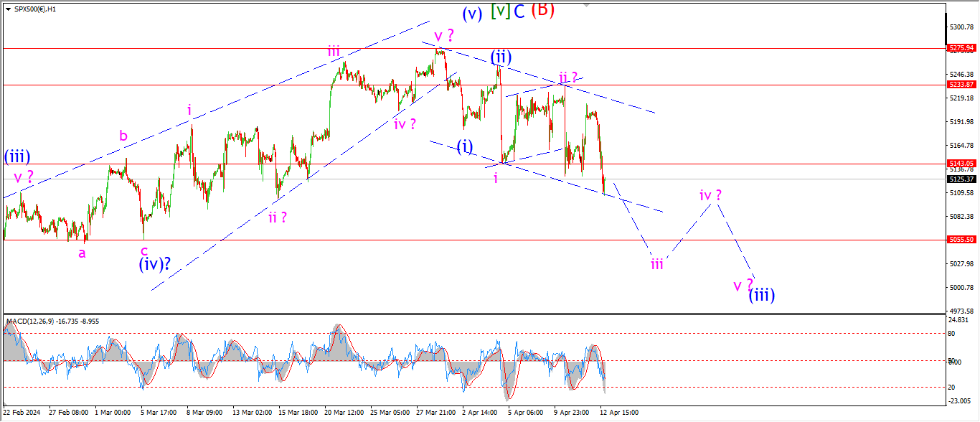Click the magenta 'iv ?' projected wave label
This screenshot has width=980, height=422.
click(711, 194)
